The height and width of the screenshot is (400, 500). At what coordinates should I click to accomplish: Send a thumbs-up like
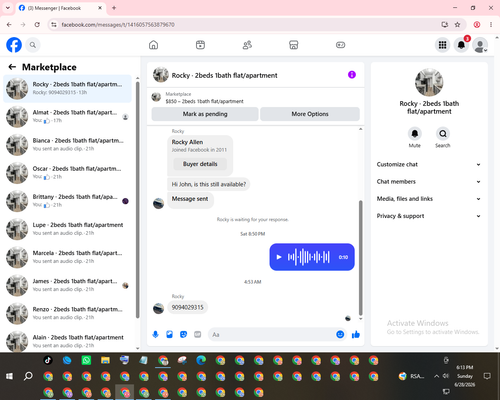(x=356, y=334)
